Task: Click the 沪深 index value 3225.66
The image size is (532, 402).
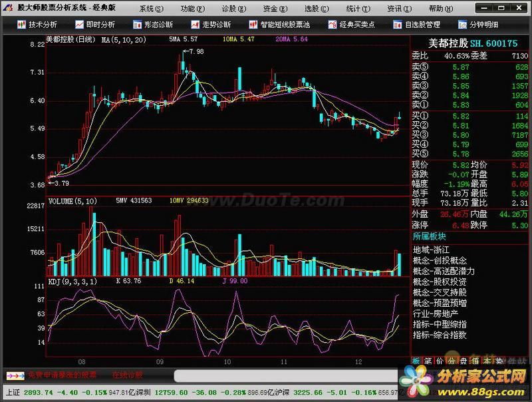Action: (308, 393)
